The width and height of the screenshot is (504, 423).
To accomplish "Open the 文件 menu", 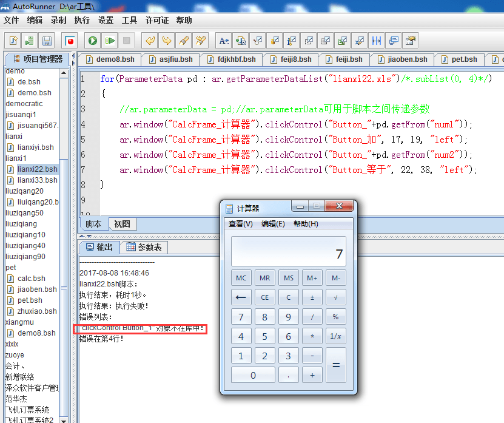I will pos(11,20).
